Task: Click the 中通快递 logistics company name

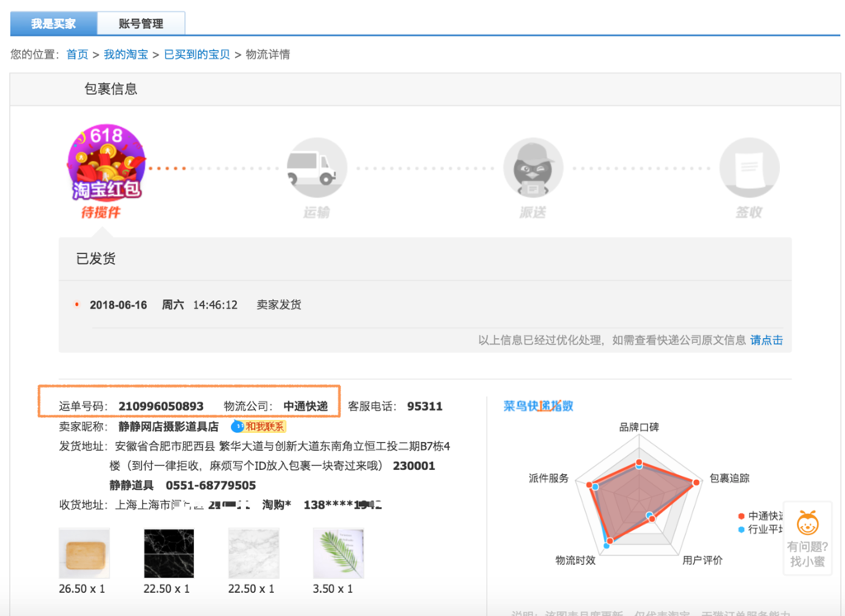Action: 305,406
